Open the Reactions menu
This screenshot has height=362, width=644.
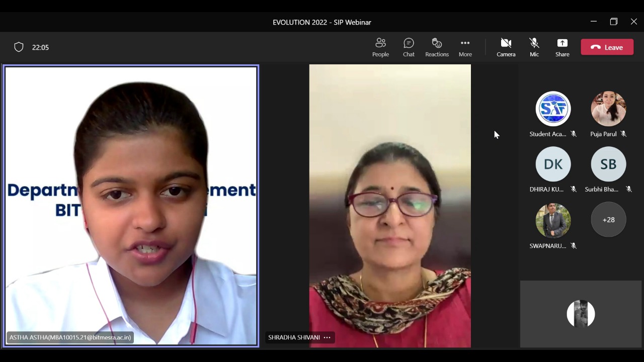[x=437, y=47]
